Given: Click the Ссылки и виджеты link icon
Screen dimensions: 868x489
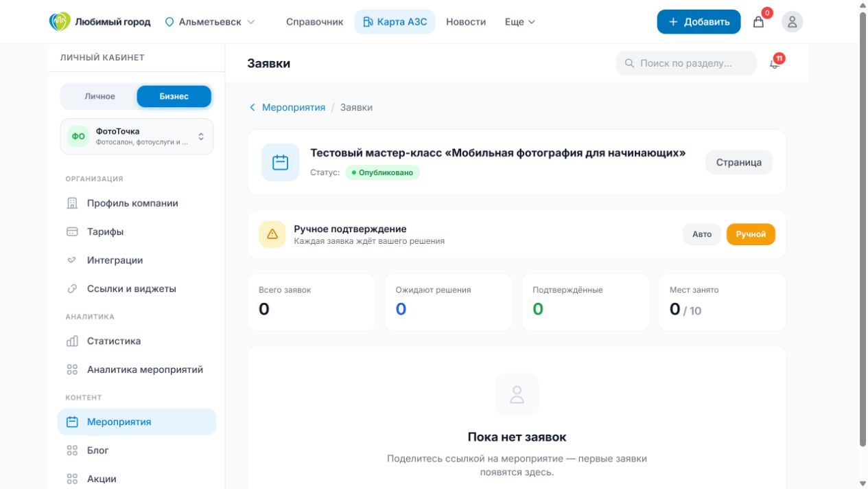Looking at the screenshot, I should tap(72, 288).
